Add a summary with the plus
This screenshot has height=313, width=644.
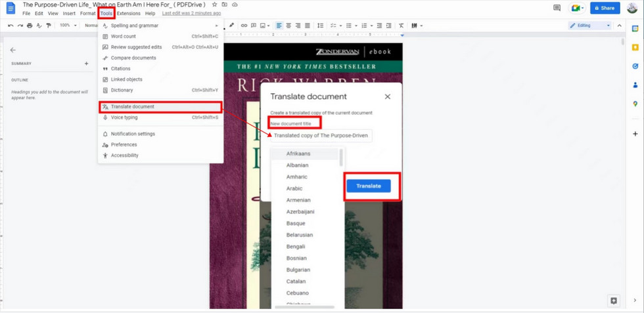point(86,64)
